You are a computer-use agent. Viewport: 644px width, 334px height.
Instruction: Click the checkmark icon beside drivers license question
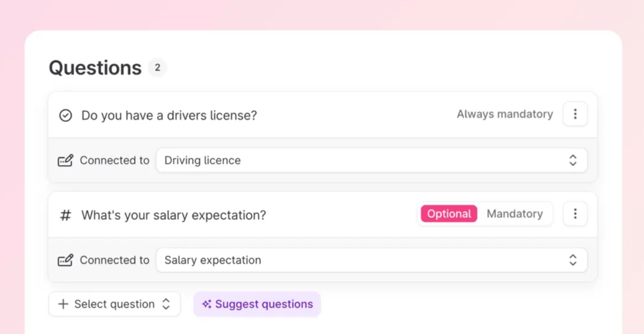pyautogui.click(x=65, y=115)
